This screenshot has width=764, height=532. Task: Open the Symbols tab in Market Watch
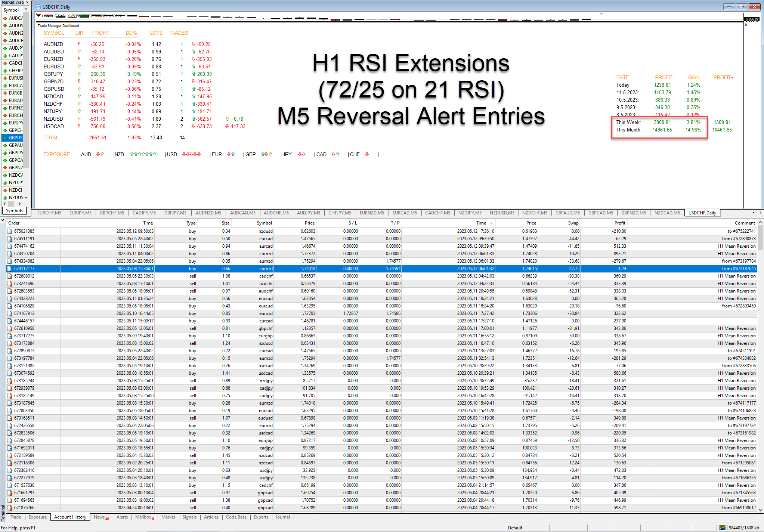point(14,211)
